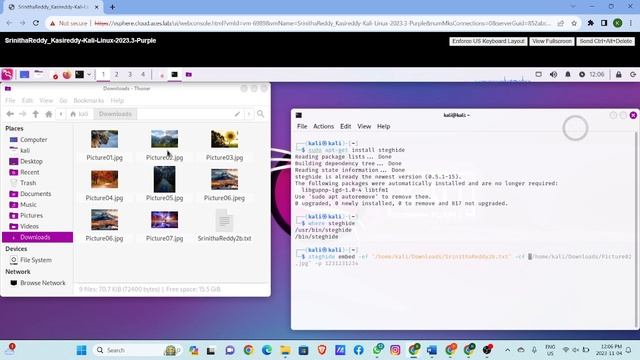This screenshot has width=640, height=360.
Task: Expand the terminal launcher dropdown arrow
Action: [x=89, y=75]
